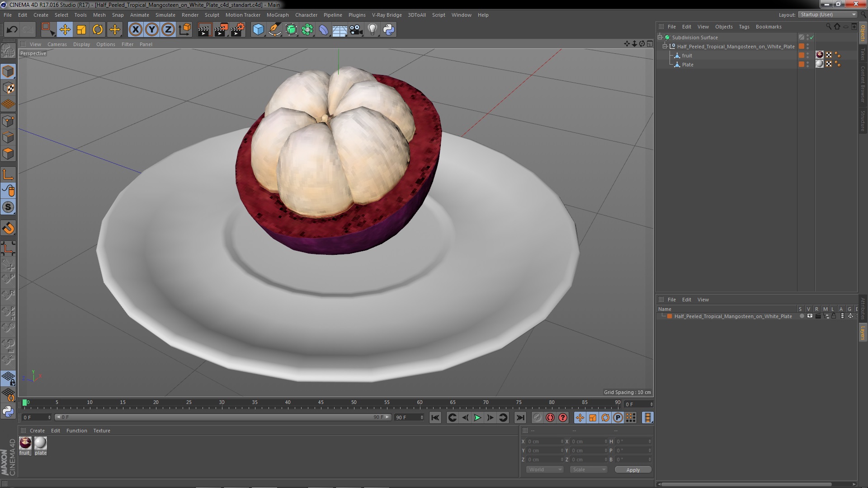Go to end of animation
This screenshot has width=868, height=488.
point(520,418)
